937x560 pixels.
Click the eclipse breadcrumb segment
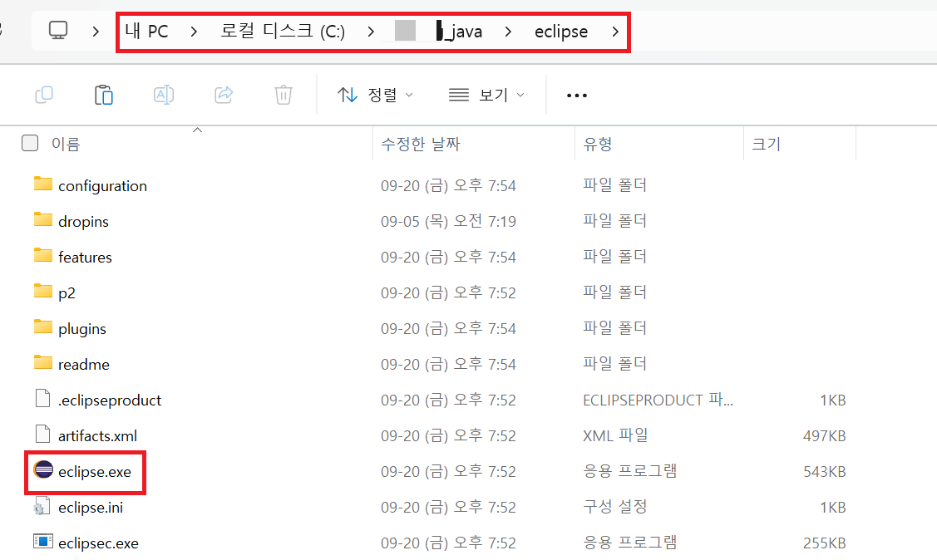pos(561,31)
